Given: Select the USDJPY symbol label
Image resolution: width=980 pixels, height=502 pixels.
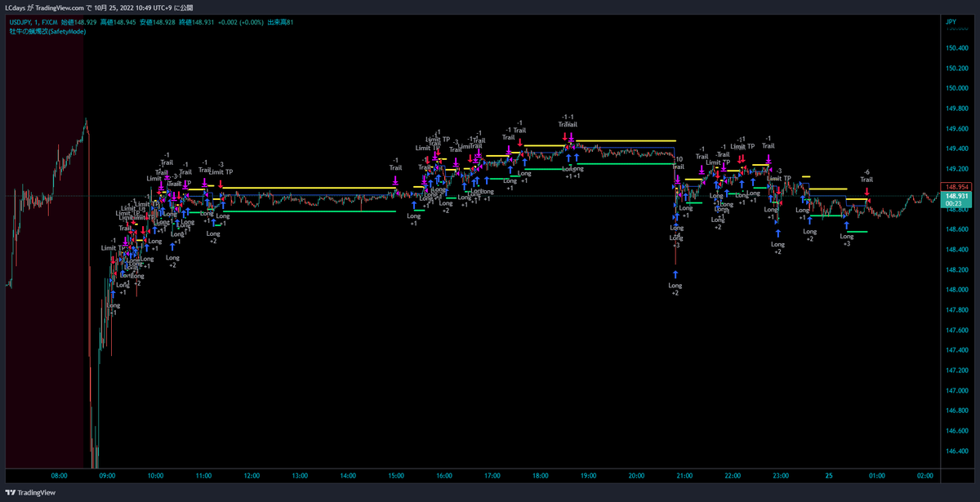Looking at the screenshot, I should 19,20.
